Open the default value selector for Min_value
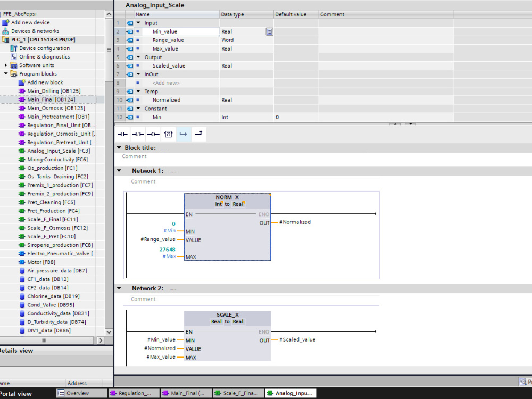Image resolution: width=532 pixels, height=399 pixels. point(269,31)
